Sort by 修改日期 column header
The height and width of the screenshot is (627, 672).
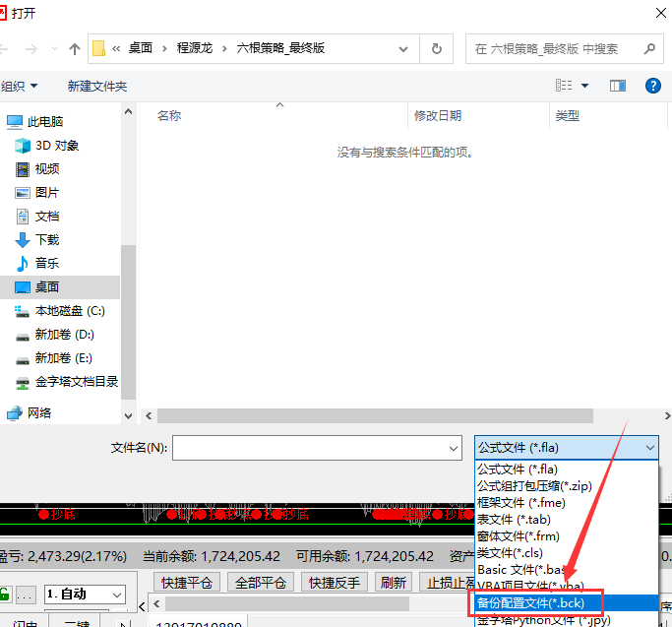[438, 116]
